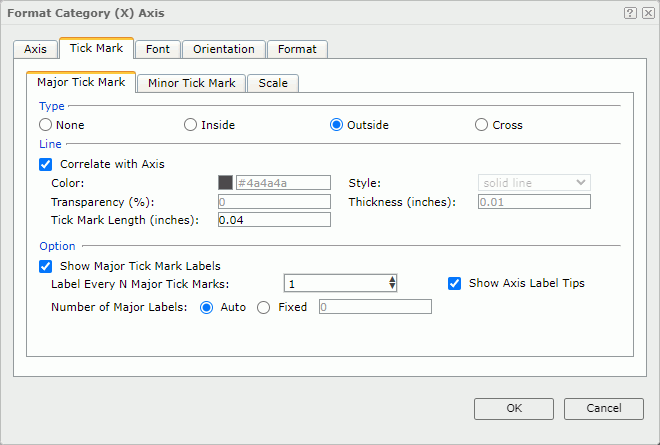Click the Option section heading
The image size is (660, 445).
57,246
